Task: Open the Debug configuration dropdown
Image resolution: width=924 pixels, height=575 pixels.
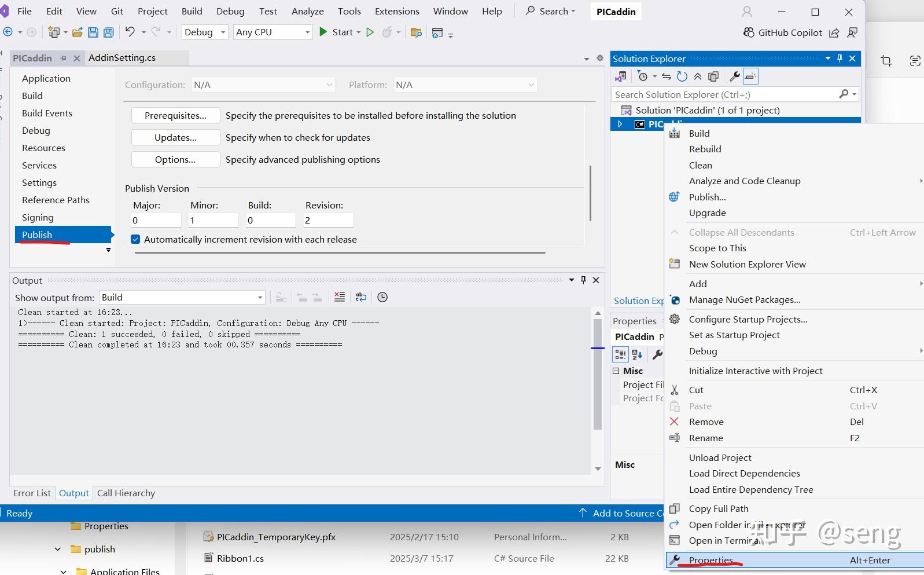Action: 205,32
